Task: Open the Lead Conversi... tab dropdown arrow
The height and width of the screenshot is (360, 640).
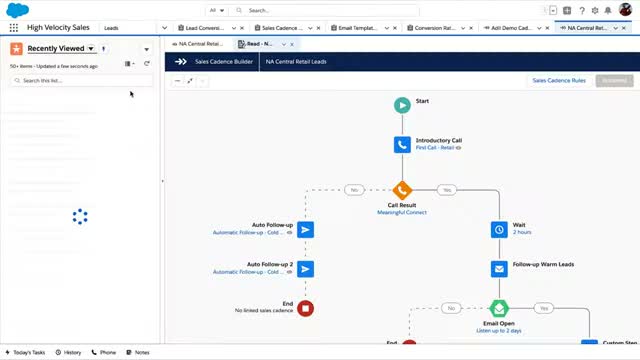Action: [233, 28]
